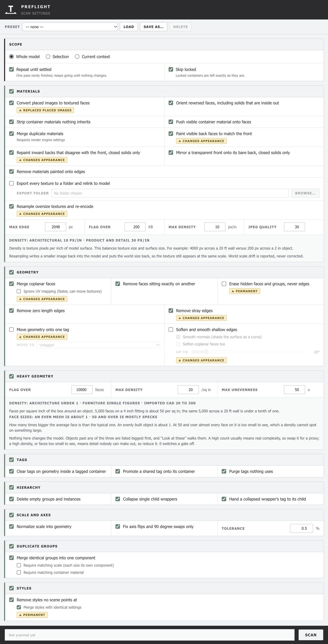This screenshot has height=644, width=328.
Task: Uncheck Collapse single child wrappers
Action: pos(118,499)
